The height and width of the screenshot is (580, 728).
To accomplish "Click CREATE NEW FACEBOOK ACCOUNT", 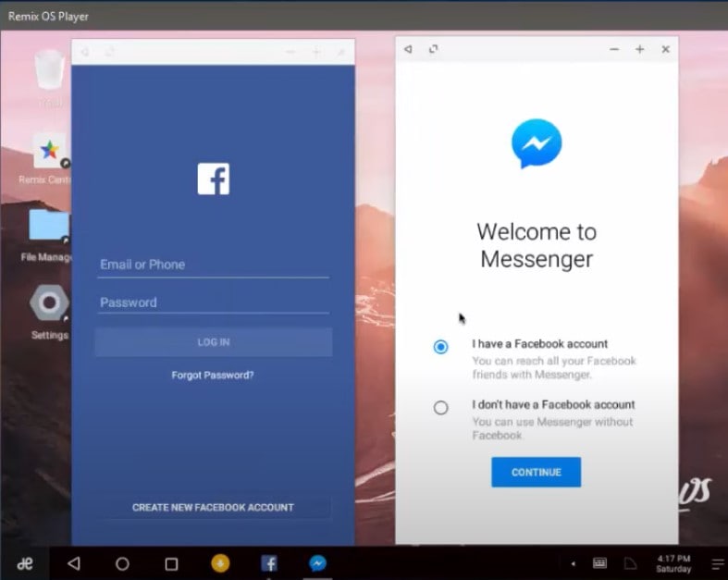I will (x=213, y=508).
